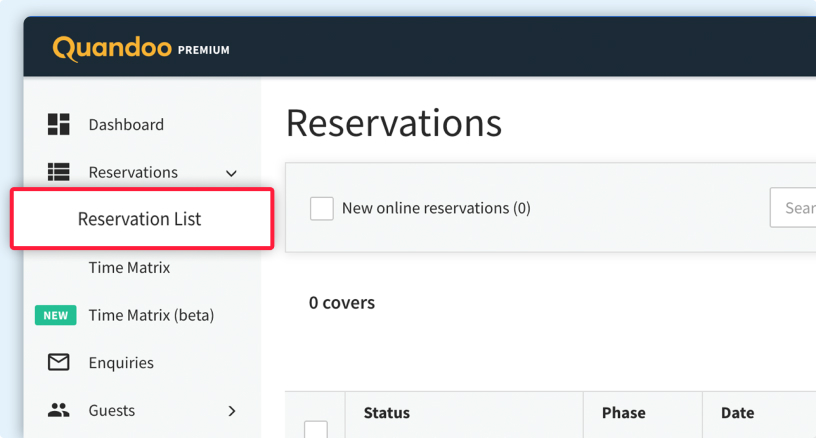Click the Enquiries envelope icon

pyautogui.click(x=59, y=362)
